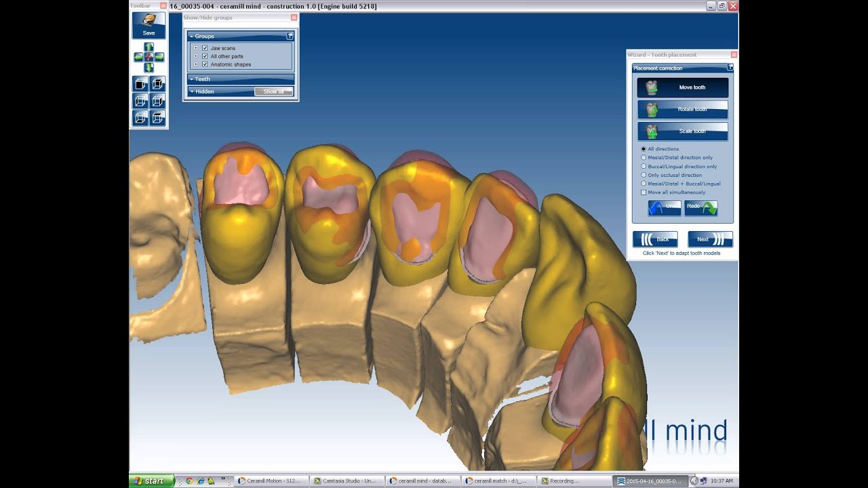Switch to ceramill match taskbar window
The image size is (868, 488).
point(498,481)
